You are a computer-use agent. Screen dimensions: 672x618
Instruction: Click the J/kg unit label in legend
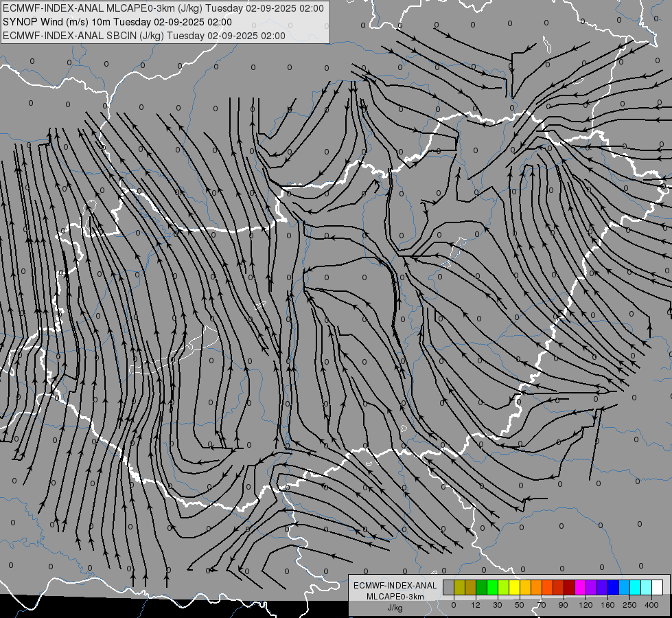(x=395, y=608)
